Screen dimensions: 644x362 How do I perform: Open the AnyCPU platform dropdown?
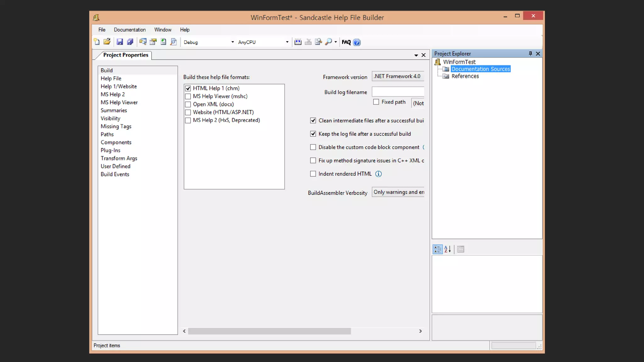click(x=287, y=42)
